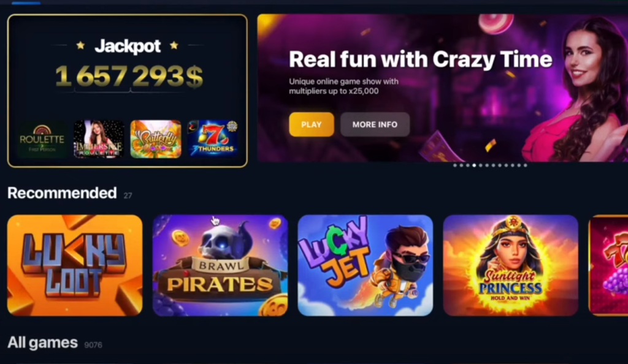Launch Sunlight Princess Hold and Win
The height and width of the screenshot is (364, 628).
[x=511, y=265]
